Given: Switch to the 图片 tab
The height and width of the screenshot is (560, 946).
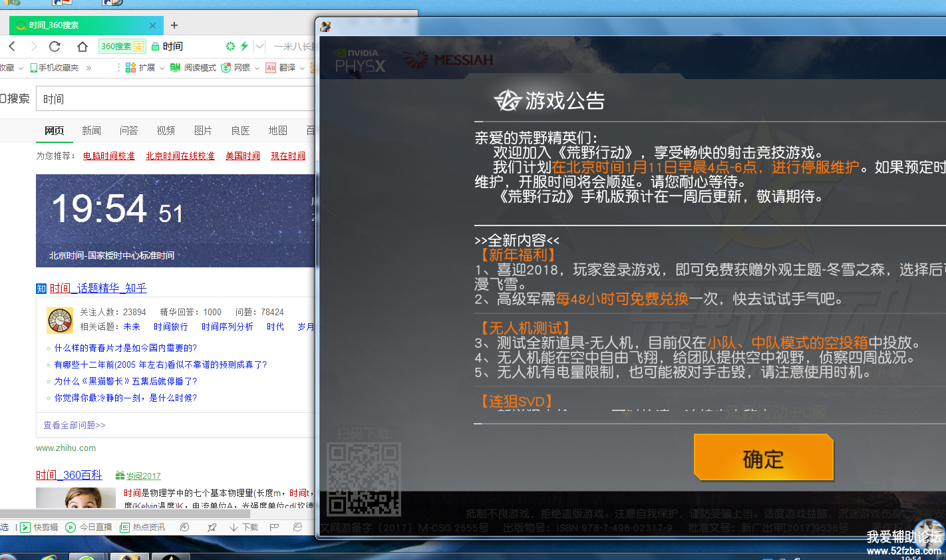Looking at the screenshot, I should coord(204,130).
